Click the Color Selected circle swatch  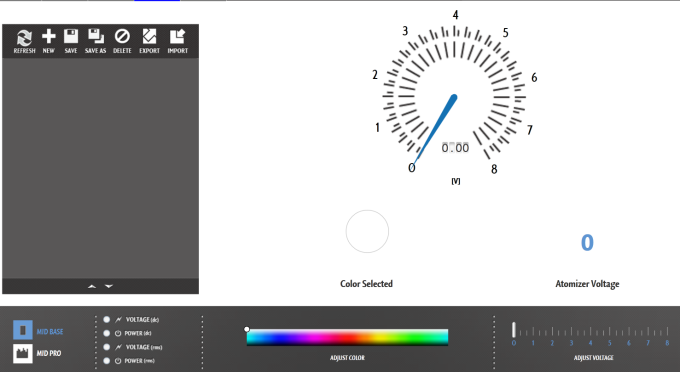(367, 232)
